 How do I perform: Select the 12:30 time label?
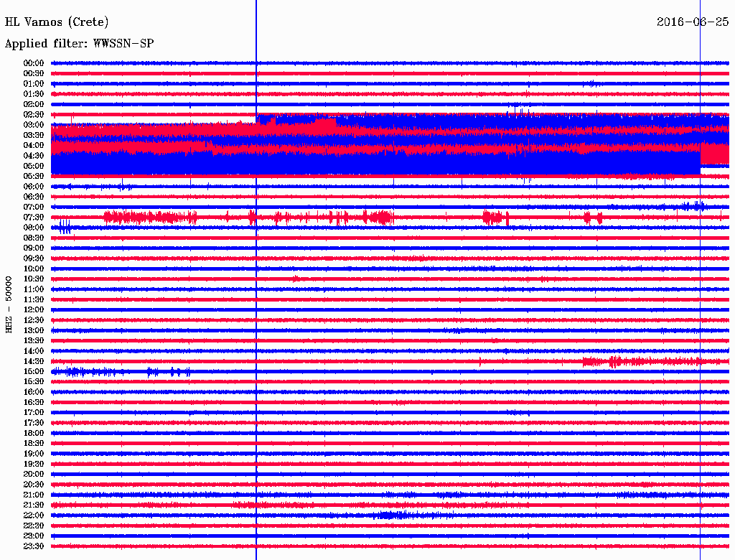34,320
